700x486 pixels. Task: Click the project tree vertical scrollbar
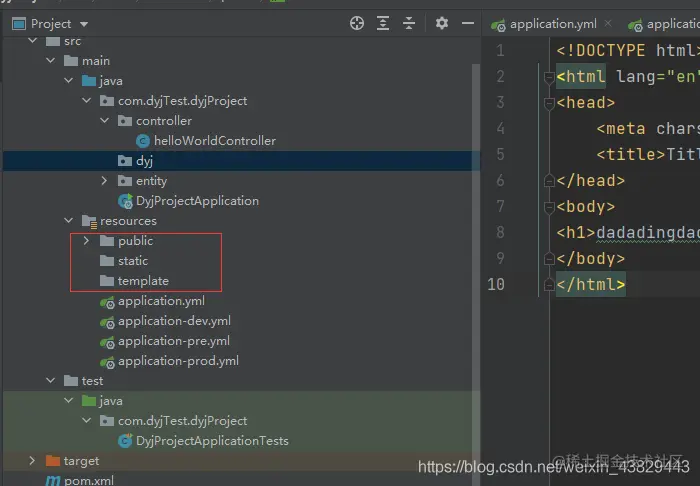[476, 274]
